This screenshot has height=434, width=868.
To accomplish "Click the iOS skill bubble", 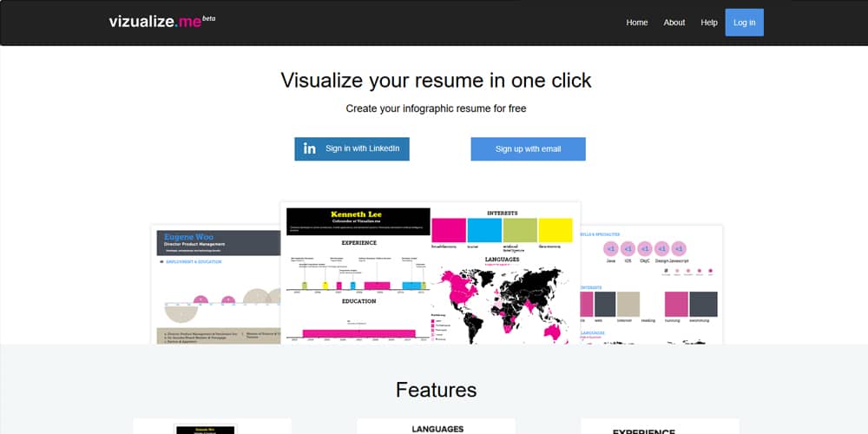I will (628, 249).
